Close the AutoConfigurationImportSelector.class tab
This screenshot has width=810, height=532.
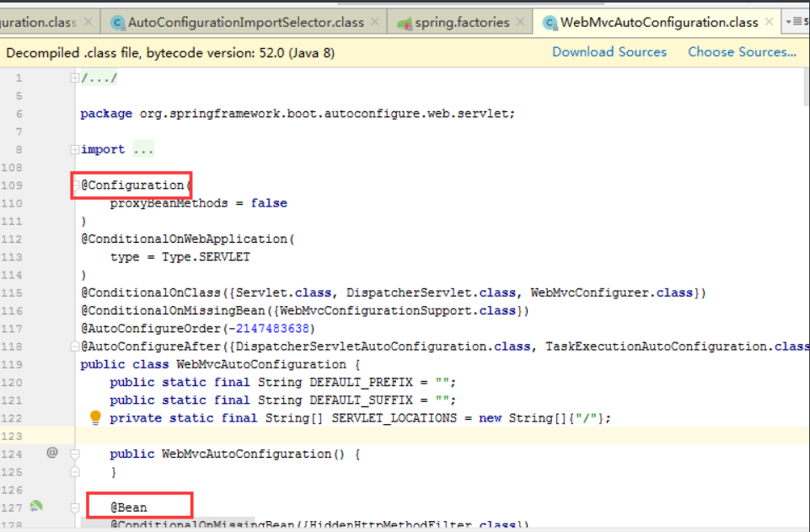pos(375,22)
